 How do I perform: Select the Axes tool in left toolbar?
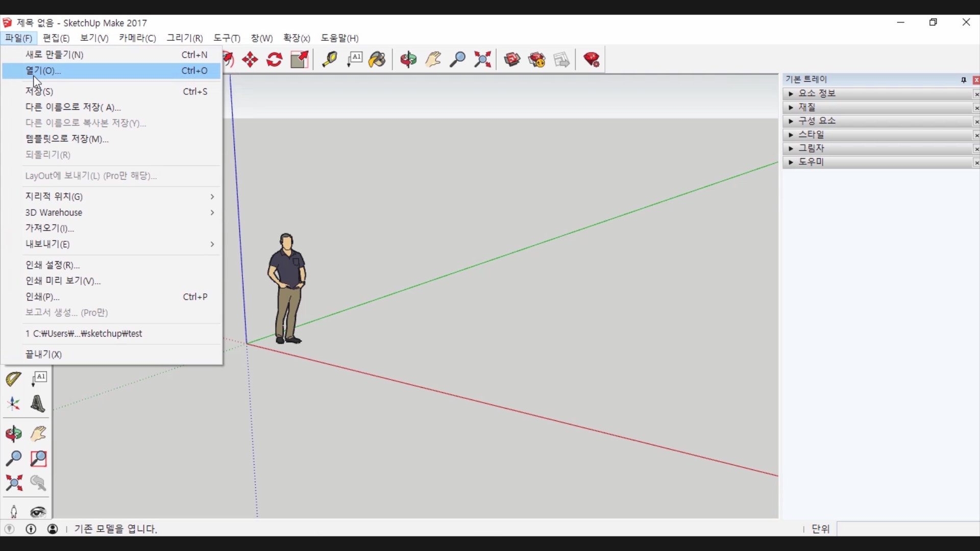pos(13,404)
